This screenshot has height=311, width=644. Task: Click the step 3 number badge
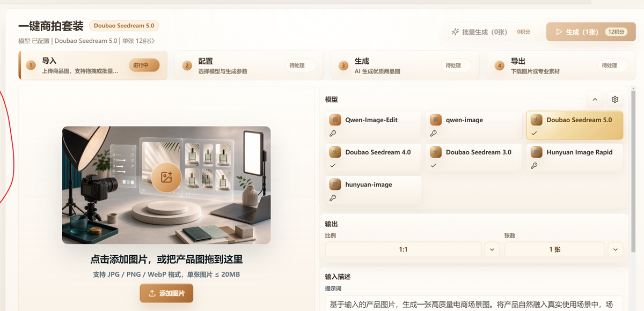point(343,65)
